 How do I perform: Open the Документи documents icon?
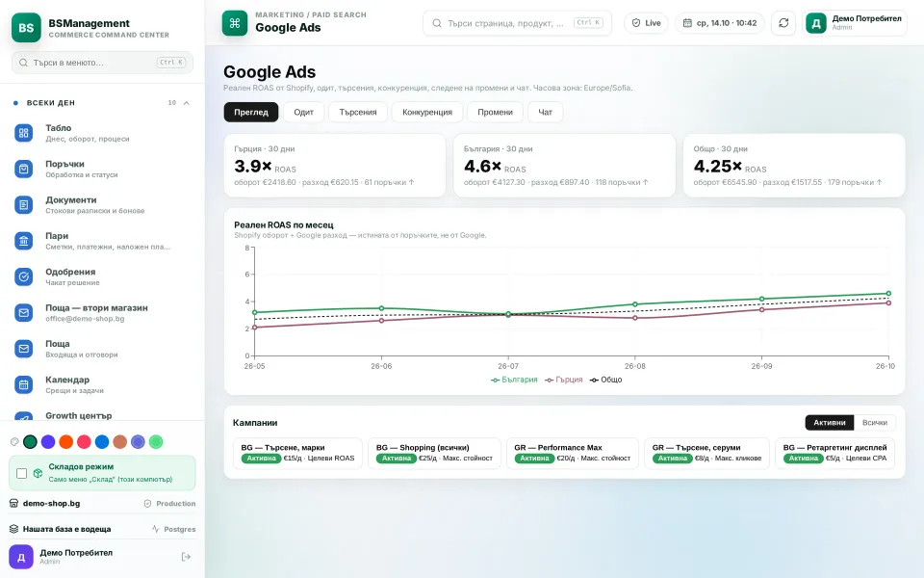(x=23, y=205)
